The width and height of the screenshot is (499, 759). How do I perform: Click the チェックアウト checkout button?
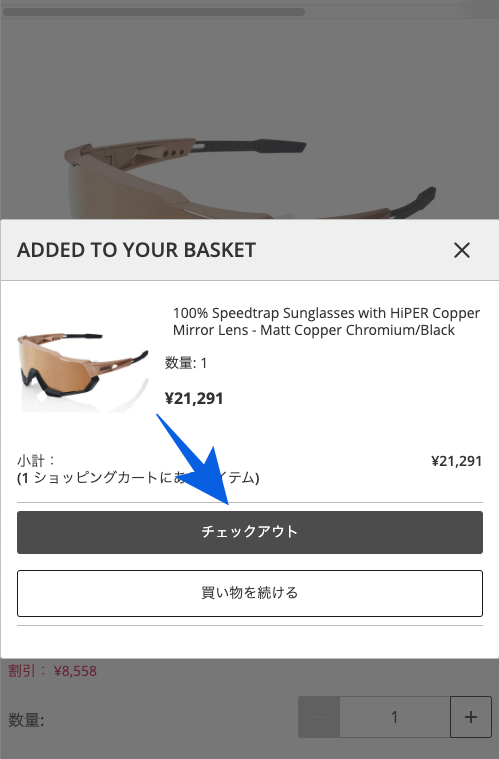tap(250, 532)
